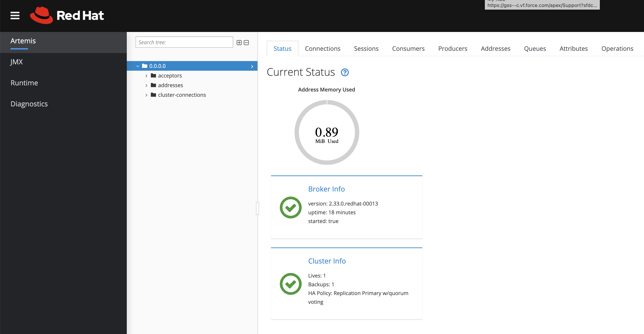The height and width of the screenshot is (334, 644).
Task: Go to the JMX sidebar section
Action: click(16, 62)
